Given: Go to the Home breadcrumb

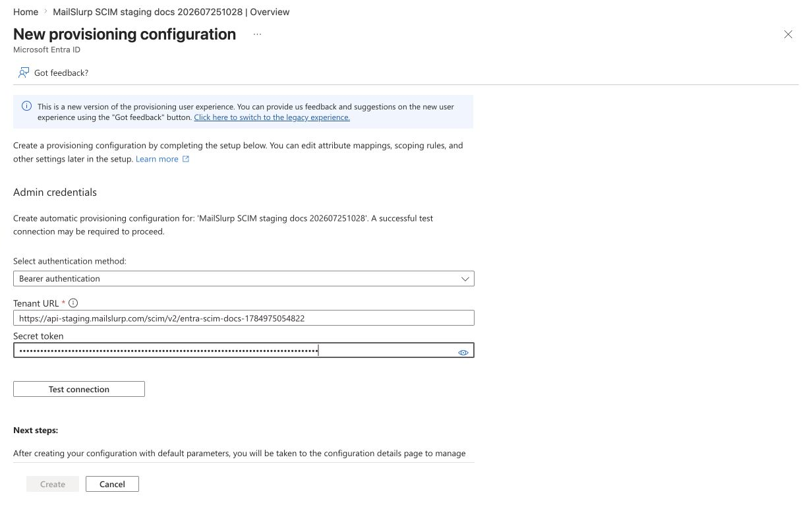Looking at the screenshot, I should pyautogui.click(x=26, y=12).
